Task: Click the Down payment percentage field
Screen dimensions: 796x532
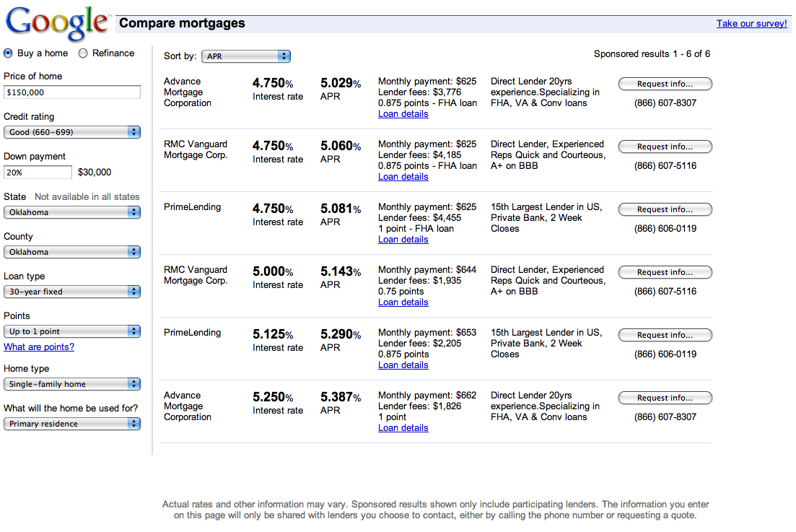Action: click(38, 173)
